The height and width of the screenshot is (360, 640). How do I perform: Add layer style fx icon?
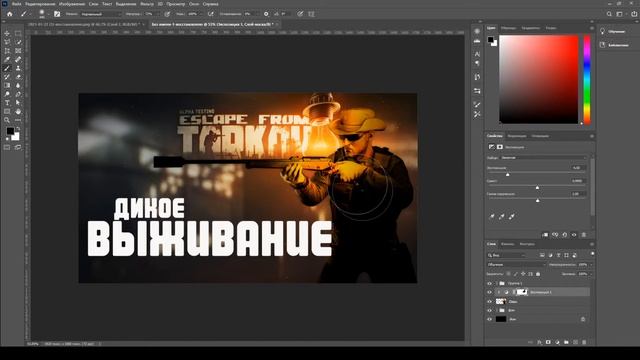coord(539,342)
